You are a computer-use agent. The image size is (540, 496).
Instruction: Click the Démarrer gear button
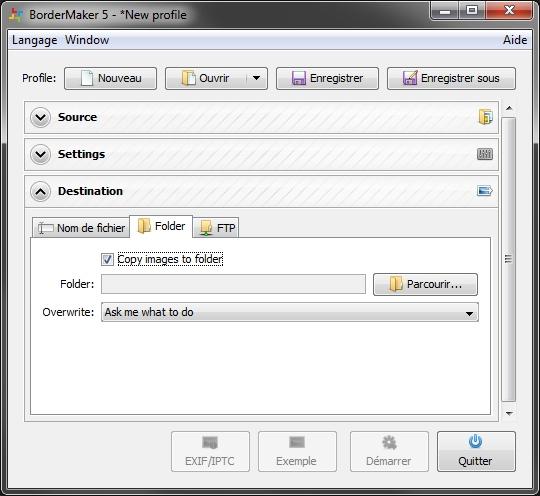coord(389,452)
